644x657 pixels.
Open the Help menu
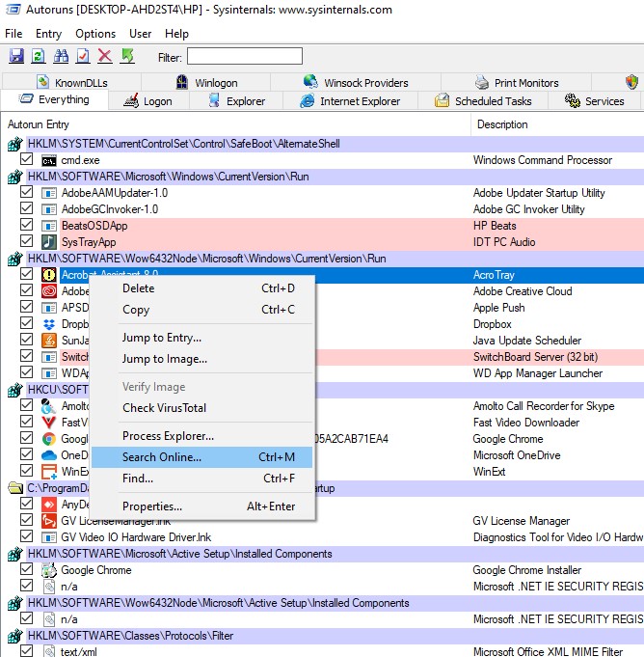176,34
